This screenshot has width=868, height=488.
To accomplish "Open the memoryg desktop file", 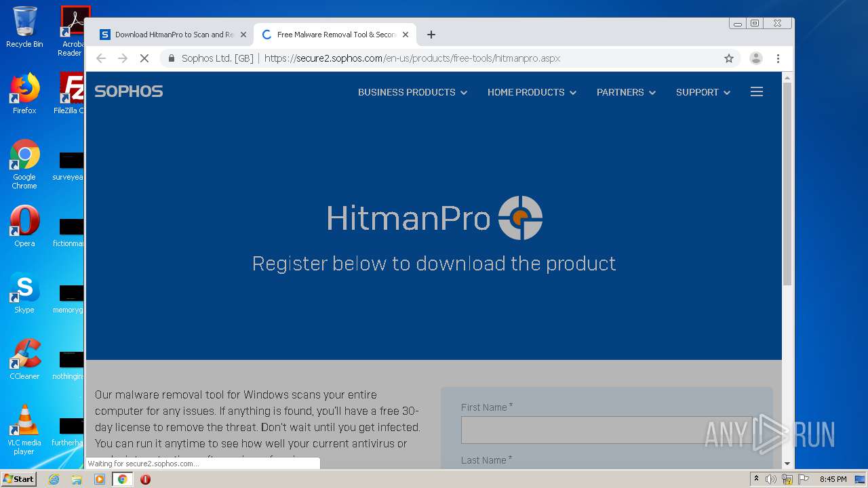I will click(x=69, y=299).
